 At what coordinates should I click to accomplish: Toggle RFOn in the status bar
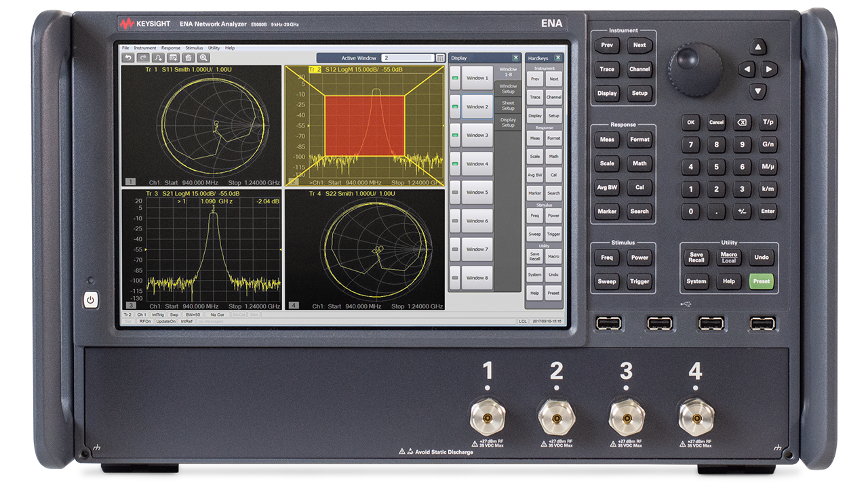(x=146, y=321)
